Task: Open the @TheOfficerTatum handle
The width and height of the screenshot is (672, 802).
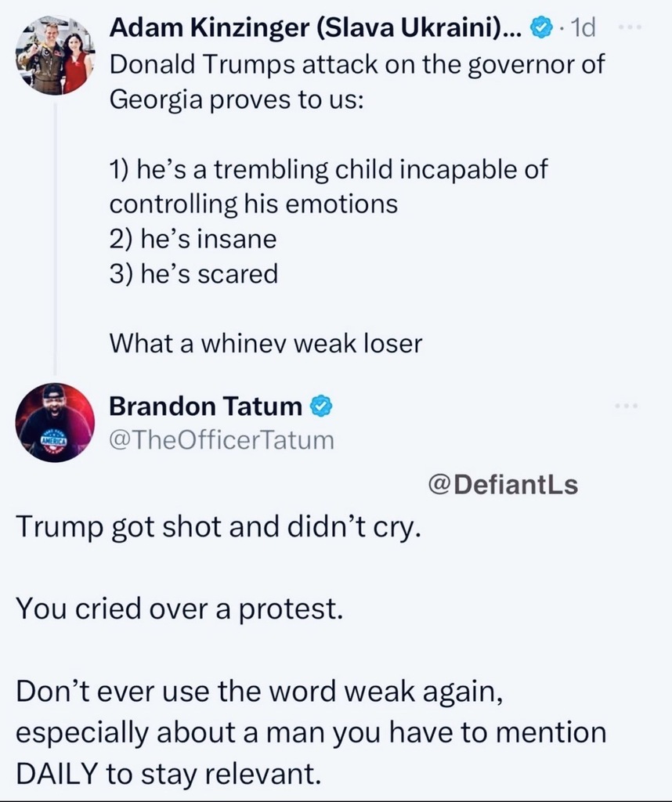Action: pyautogui.click(x=221, y=441)
